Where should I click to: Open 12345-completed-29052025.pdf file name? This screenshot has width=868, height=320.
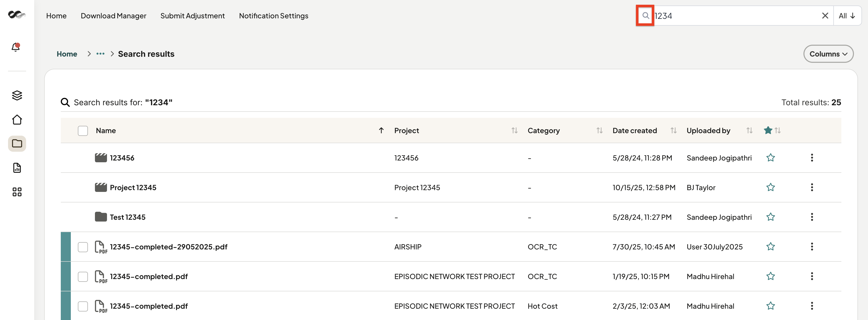tap(169, 247)
